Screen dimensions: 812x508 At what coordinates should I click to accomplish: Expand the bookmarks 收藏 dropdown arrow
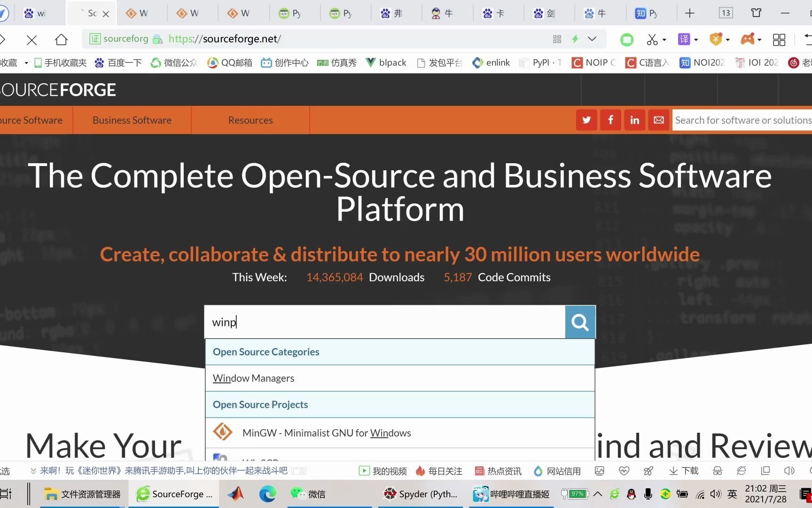(x=26, y=63)
